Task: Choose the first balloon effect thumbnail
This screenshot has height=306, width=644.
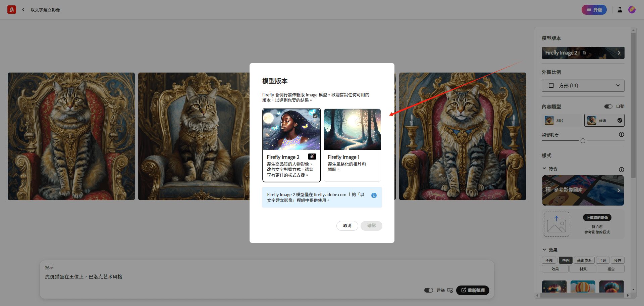Action: pos(554,287)
